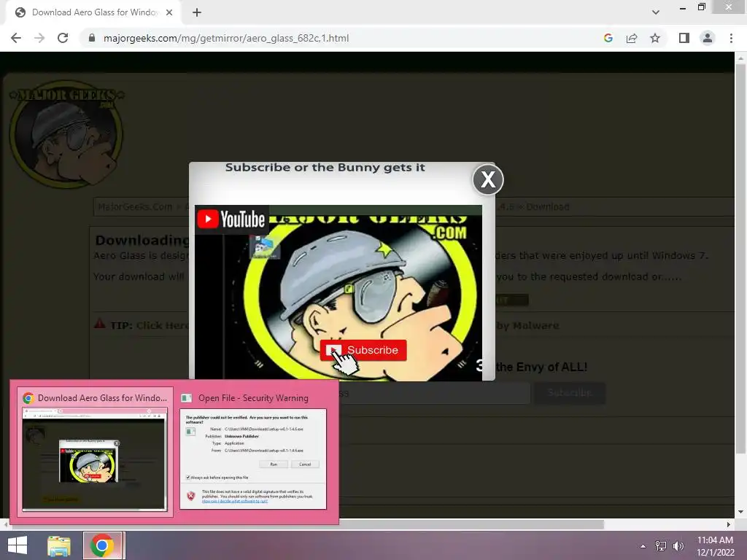This screenshot has height=560, width=747.
Task: Open the 'Click Here' tip link
Action: 162,326
